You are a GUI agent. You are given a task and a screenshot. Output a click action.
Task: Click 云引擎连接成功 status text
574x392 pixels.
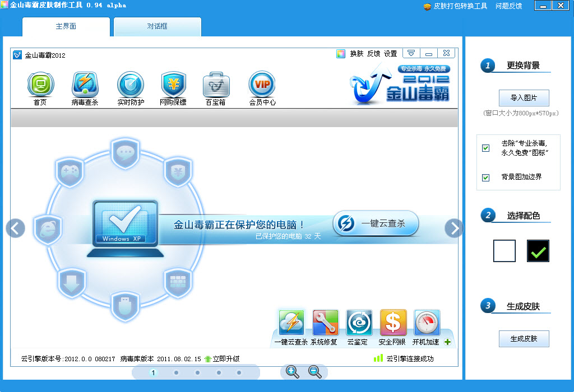pos(410,359)
